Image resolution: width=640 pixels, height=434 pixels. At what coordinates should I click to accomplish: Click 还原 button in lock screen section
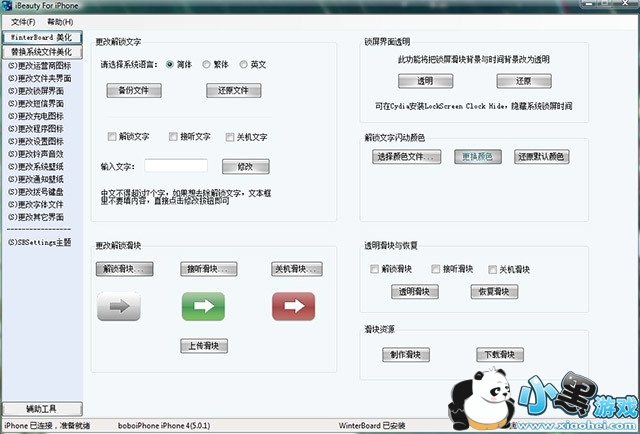[524, 81]
